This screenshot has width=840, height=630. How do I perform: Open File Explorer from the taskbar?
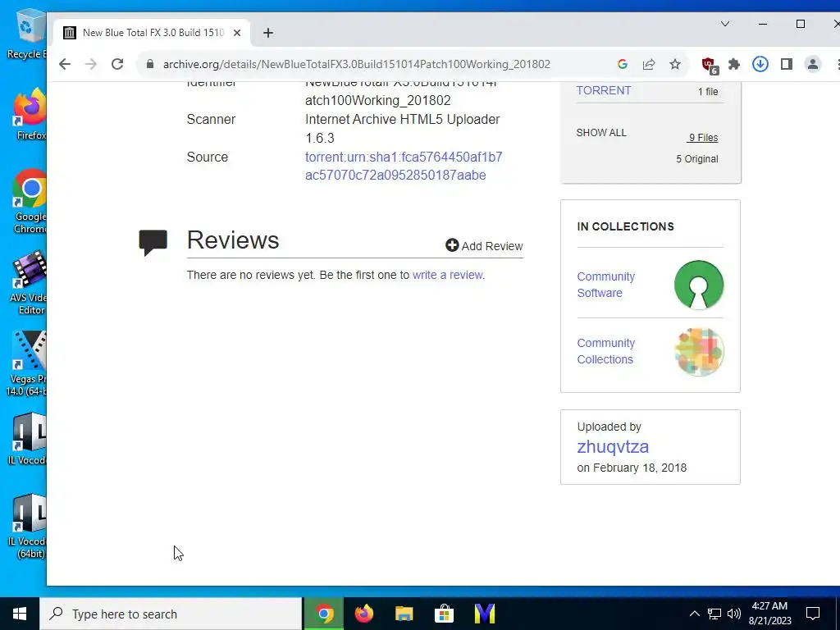pos(404,614)
